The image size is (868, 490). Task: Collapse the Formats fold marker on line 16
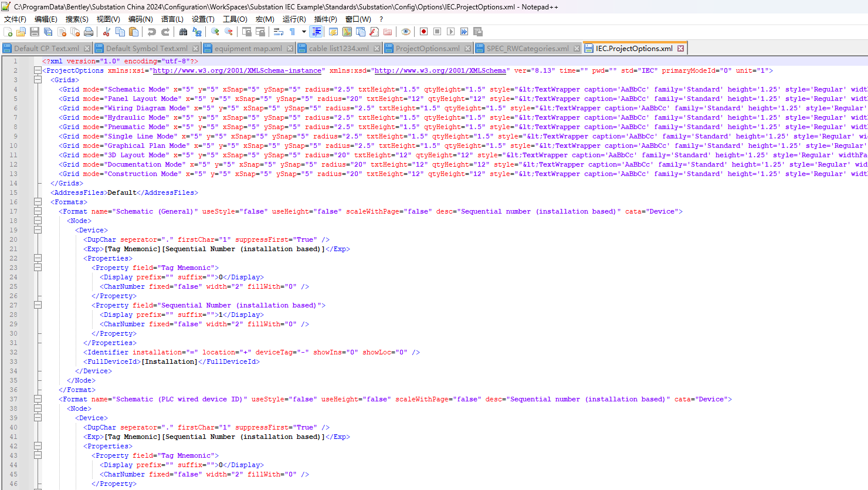click(x=38, y=202)
